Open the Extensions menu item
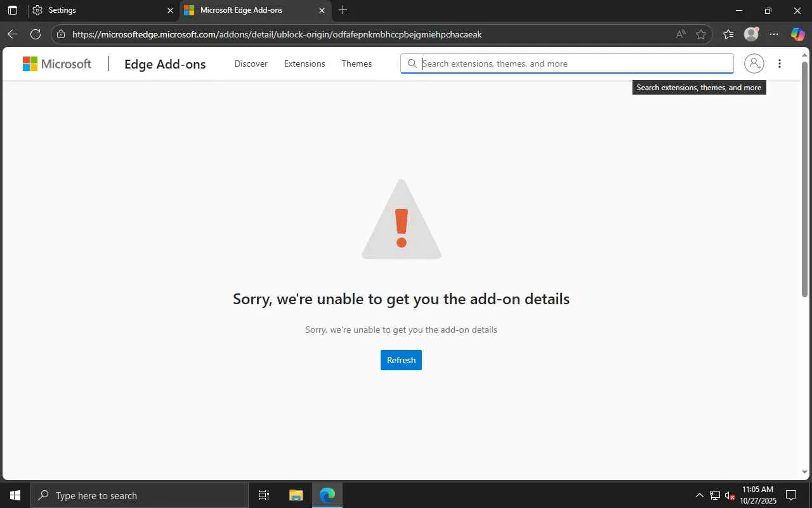This screenshot has width=812, height=508. point(304,63)
